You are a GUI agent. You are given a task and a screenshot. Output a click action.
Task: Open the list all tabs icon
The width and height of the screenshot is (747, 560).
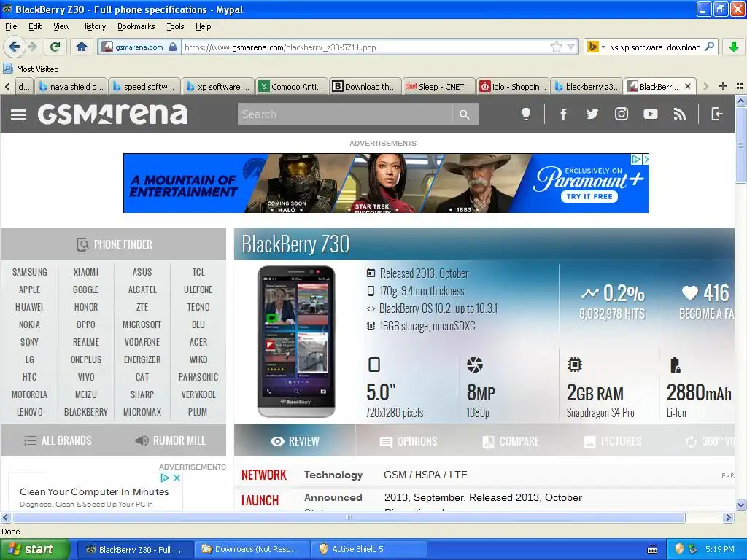pos(740,86)
